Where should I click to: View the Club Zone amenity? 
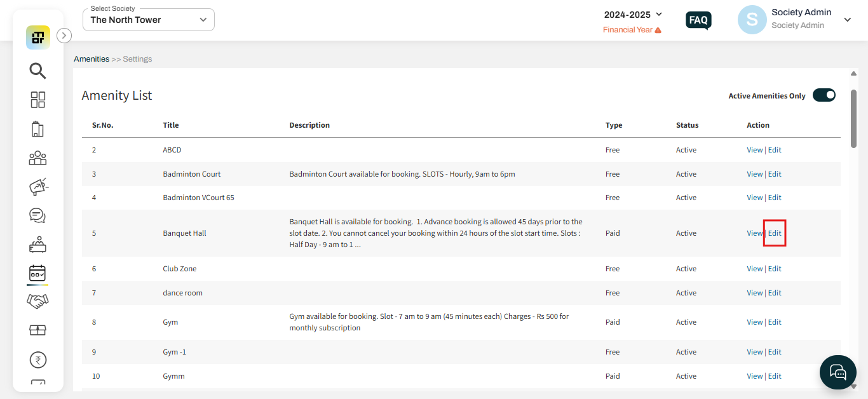(x=754, y=269)
